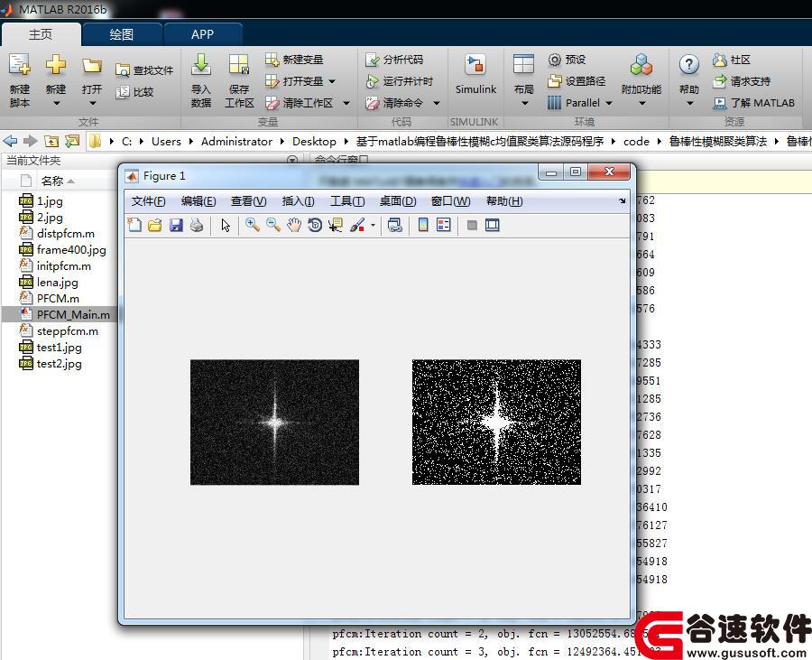The width and height of the screenshot is (812, 660).
Task: Click the Help question mark icon
Action: 688,65
